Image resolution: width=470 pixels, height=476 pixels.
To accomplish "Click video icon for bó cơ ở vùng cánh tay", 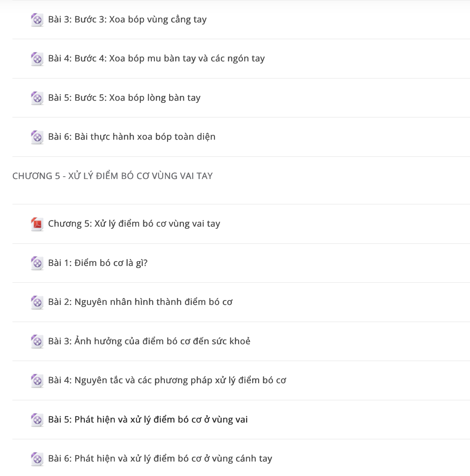I will [x=37, y=459].
